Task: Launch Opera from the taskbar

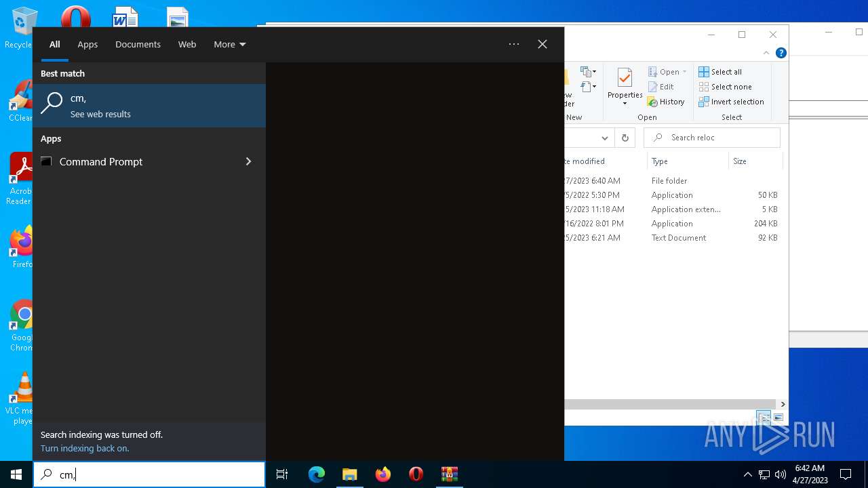Action: [416, 474]
